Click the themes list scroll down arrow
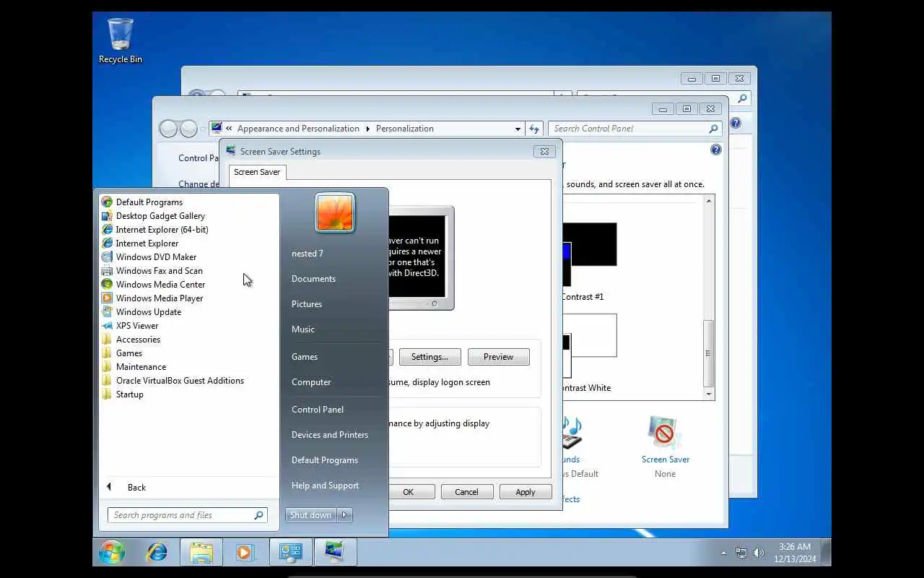Screen dimensions: 924x578 coord(709,394)
